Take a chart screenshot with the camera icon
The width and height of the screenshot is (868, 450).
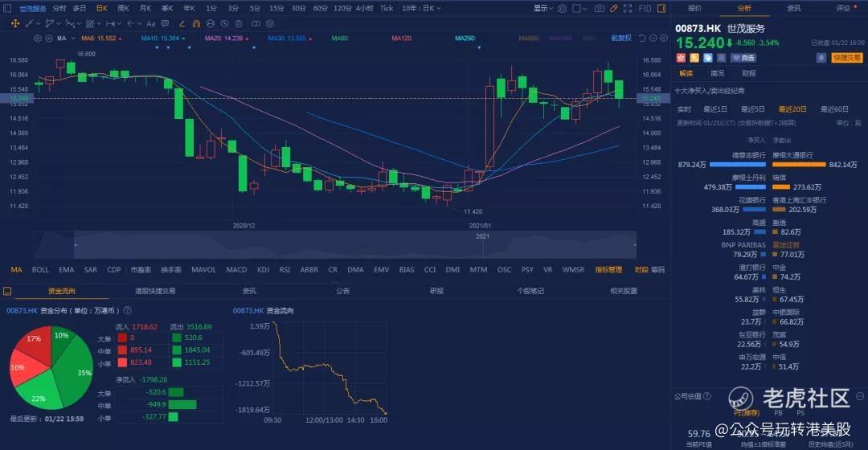[x=600, y=8]
